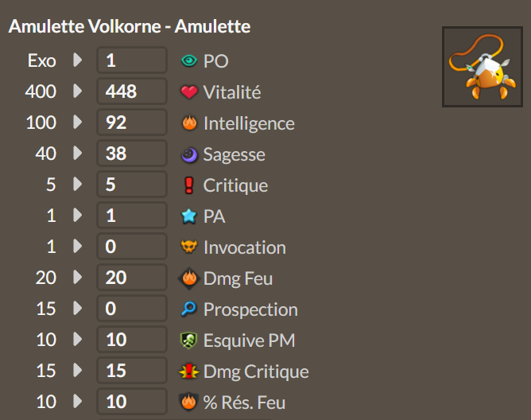This screenshot has width=531, height=420.
Task: Select the Invocation value field
Action: (x=132, y=246)
